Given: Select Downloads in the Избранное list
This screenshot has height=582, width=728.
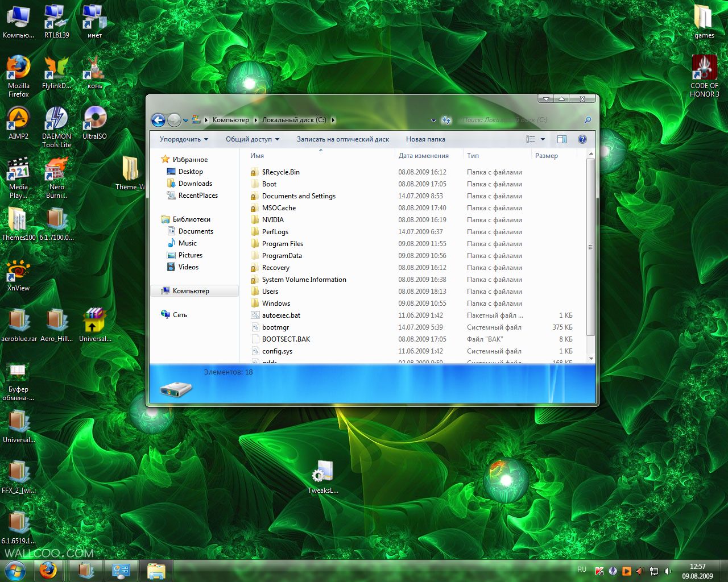Looking at the screenshot, I should tap(195, 184).
